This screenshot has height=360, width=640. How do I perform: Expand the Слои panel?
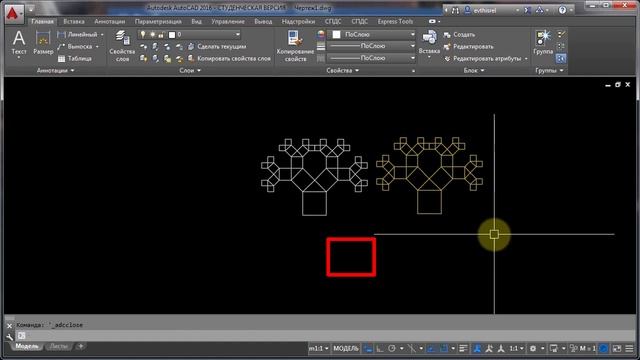(190, 70)
